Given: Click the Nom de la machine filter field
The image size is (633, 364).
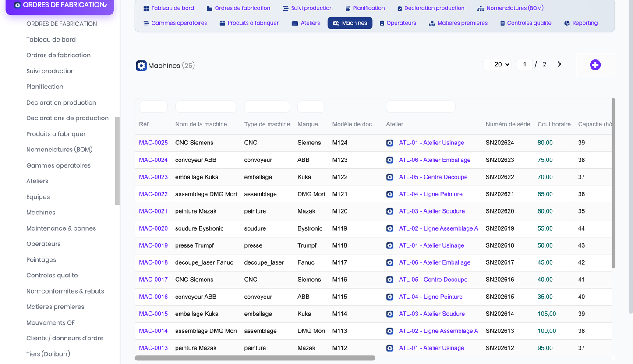Looking at the screenshot, I should (x=206, y=106).
